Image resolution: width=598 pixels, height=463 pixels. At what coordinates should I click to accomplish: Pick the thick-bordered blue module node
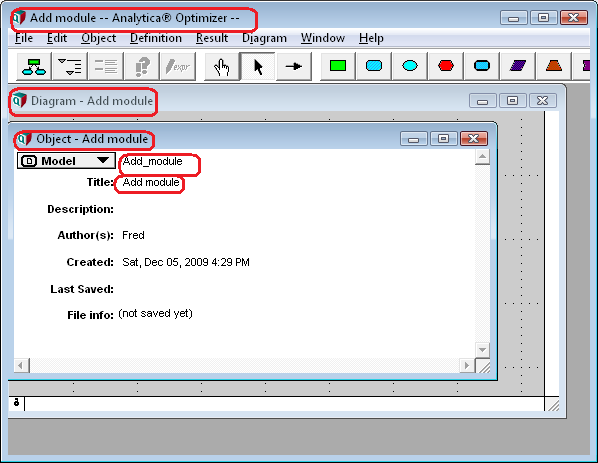[x=482, y=66]
